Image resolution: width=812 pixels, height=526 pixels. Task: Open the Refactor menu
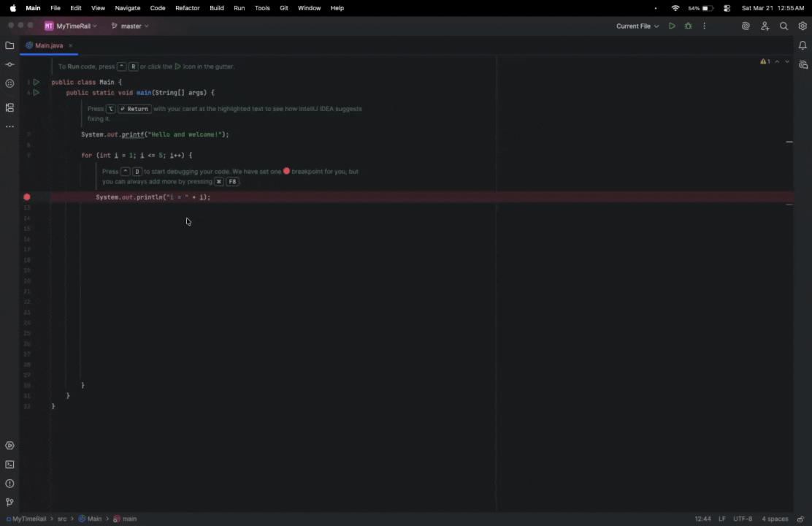pyautogui.click(x=187, y=8)
